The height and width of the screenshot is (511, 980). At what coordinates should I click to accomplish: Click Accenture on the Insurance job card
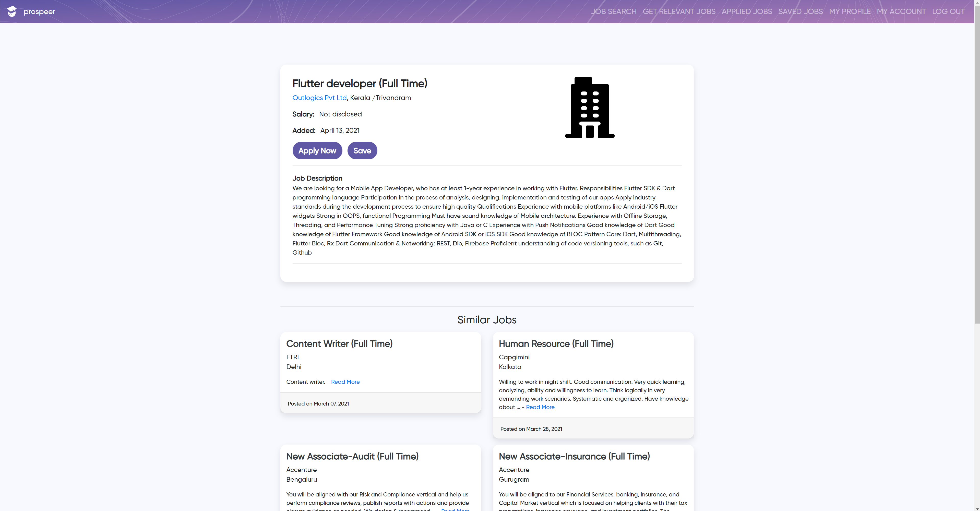(x=514, y=470)
